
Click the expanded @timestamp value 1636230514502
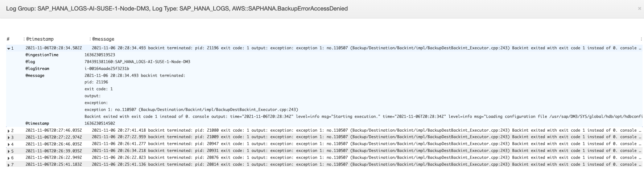point(100,123)
